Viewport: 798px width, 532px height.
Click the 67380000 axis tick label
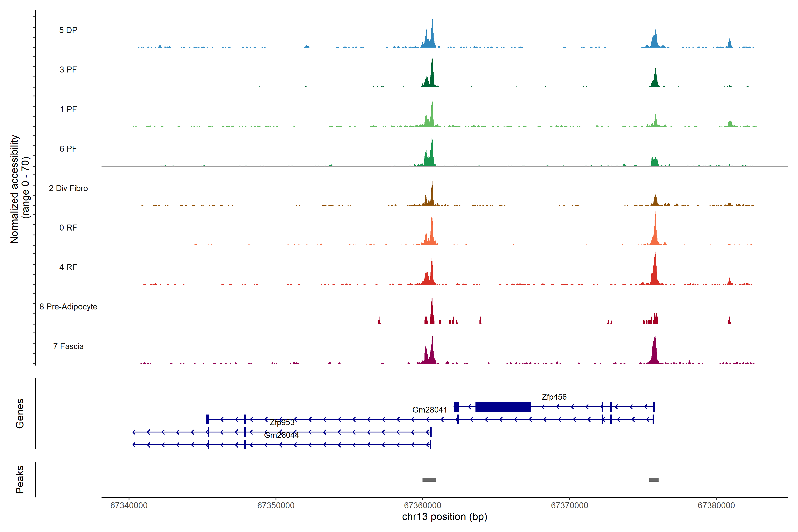716,505
